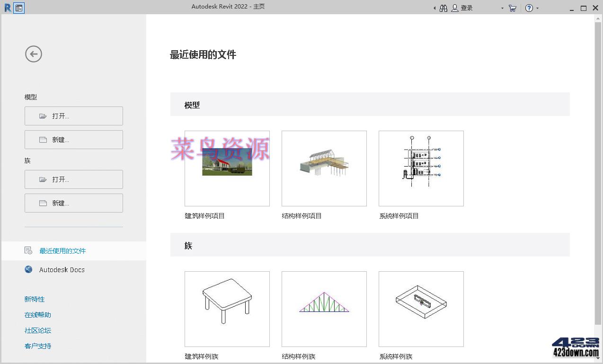
Task: Open the dropdown arrow beside the Help icon
Action: [x=537, y=9]
